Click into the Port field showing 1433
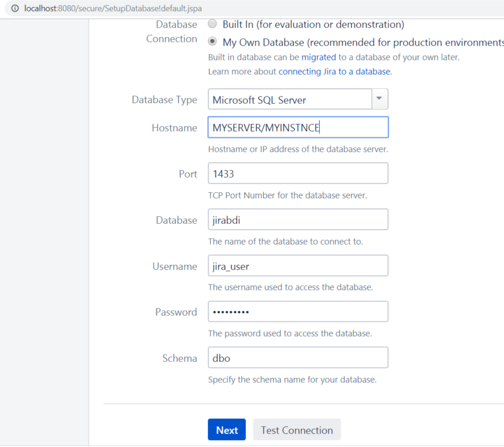 coord(298,174)
